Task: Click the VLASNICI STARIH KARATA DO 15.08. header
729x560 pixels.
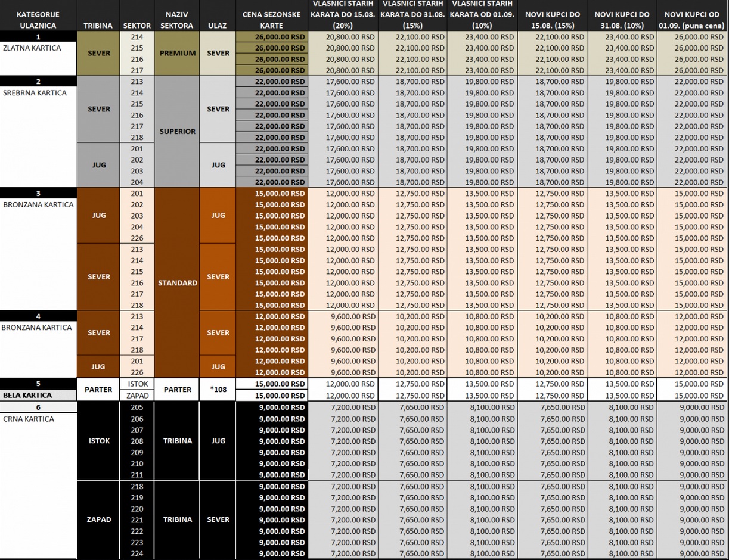Action: pos(343,15)
